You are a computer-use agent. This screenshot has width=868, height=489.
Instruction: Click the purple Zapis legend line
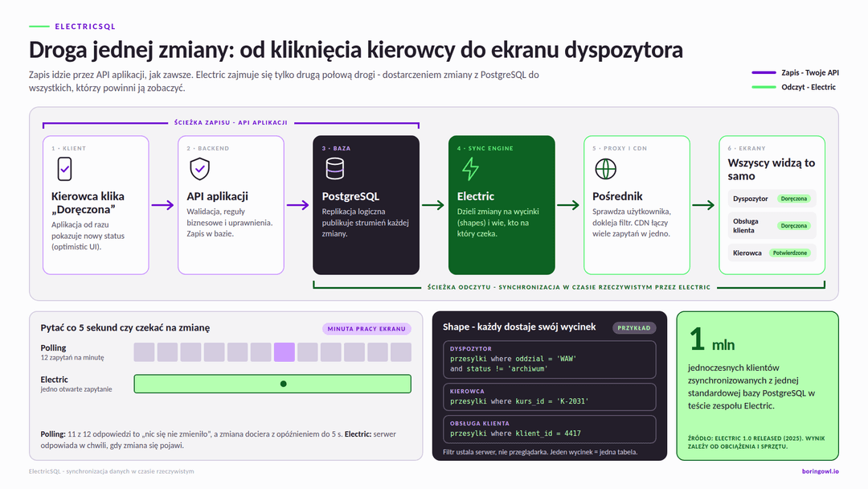(764, 72)
